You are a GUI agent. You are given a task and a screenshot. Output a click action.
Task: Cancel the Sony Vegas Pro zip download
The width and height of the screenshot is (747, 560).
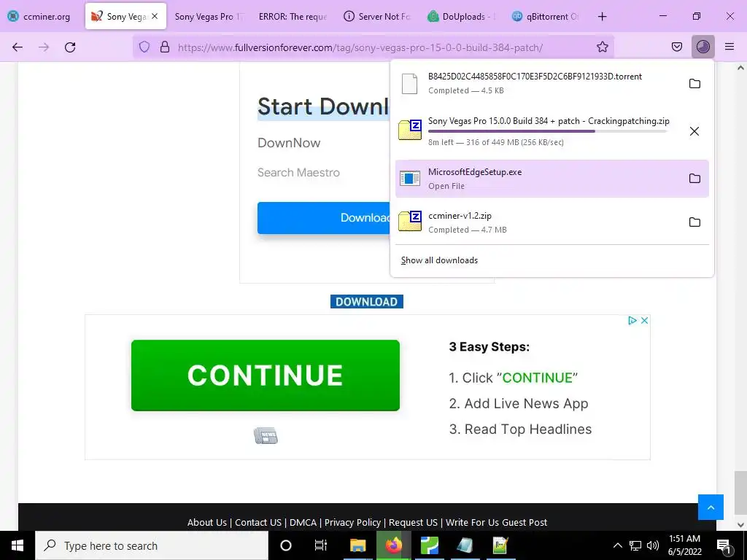point(694,131)
